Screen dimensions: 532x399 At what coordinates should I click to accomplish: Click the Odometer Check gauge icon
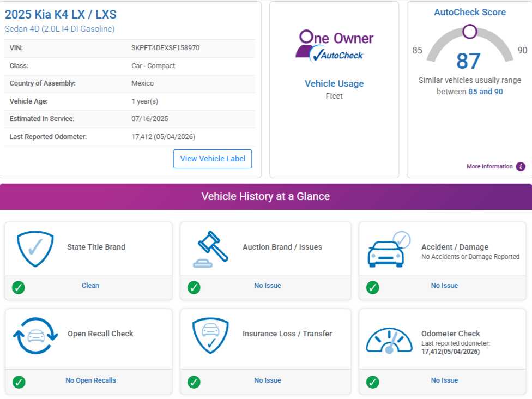coord(389,341)
